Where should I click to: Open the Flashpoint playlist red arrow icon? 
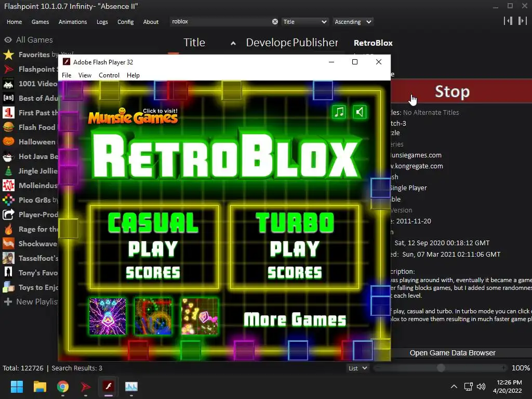[8, 69]
